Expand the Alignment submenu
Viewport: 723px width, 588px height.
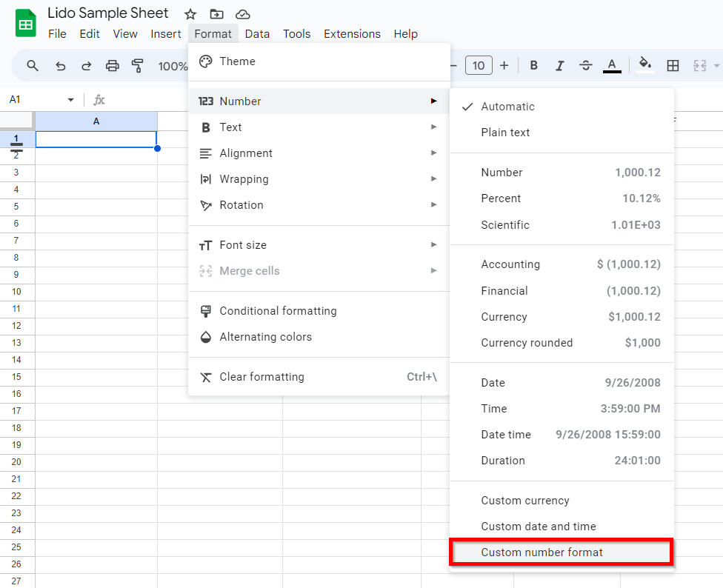tap(319, 153)
